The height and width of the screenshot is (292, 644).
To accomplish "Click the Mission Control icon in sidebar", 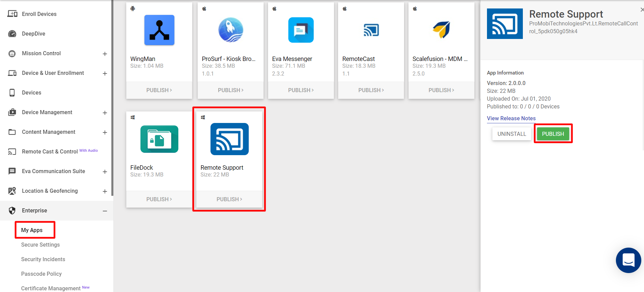I will click(x=12, y=54).
